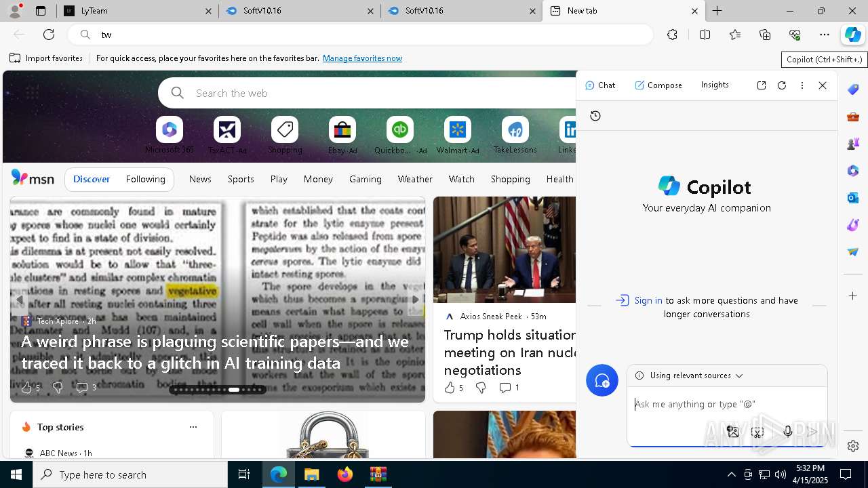Close the Copilot pane
Image resolution: width=868 pixels, height=488 pixels.
(823, 85)
